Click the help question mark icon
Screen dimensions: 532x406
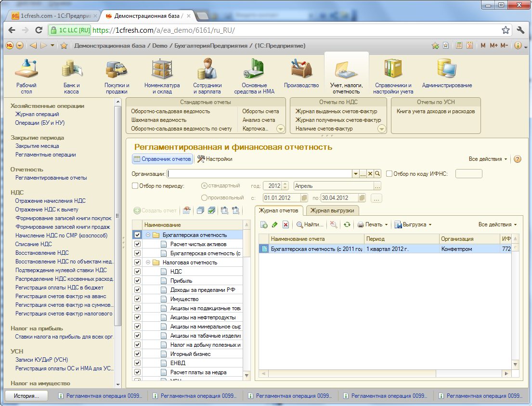[x=518, y=159]
